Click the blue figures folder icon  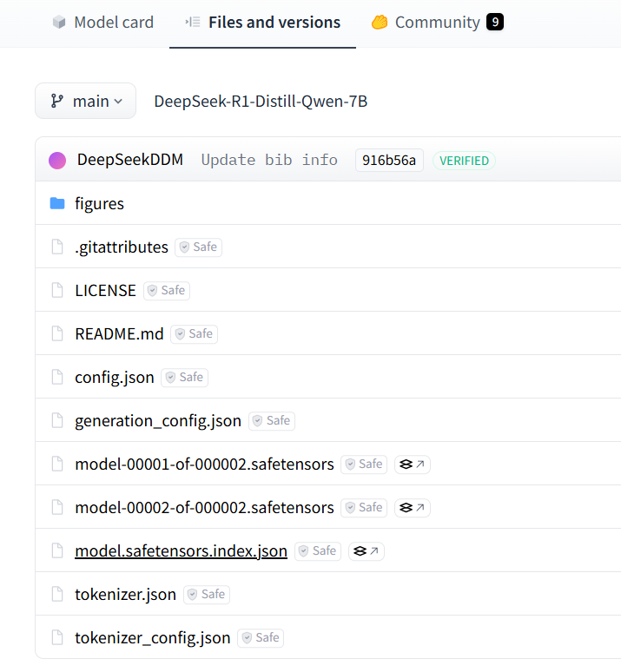point(57,203)
